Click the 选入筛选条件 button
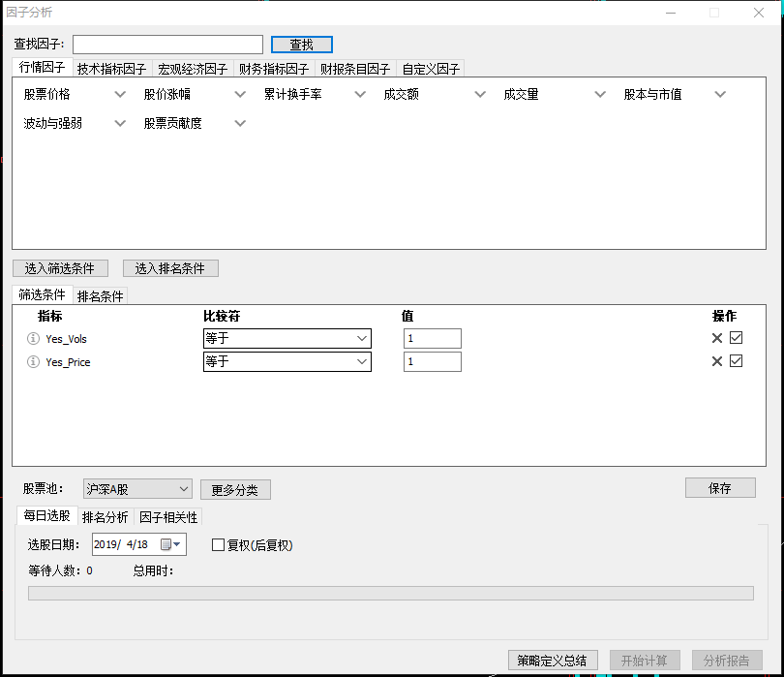The image size is (784, 677). pos(60,268)
